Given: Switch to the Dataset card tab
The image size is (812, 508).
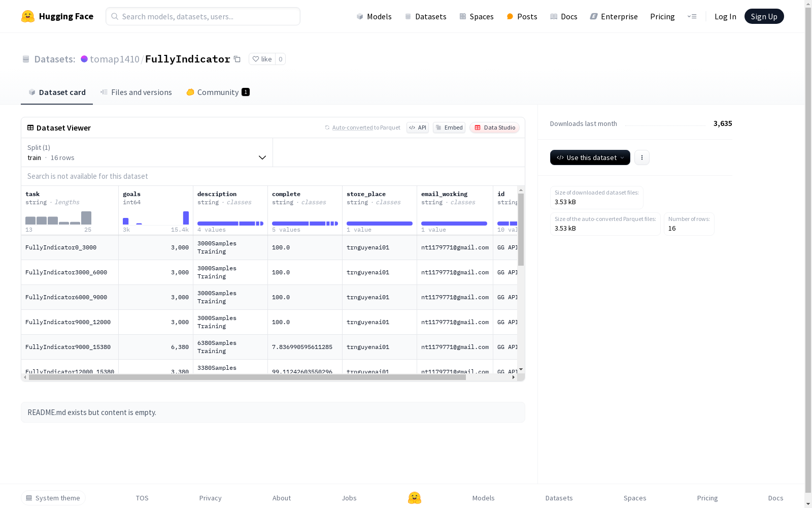Looking at the screenshot, I should 57,92.
